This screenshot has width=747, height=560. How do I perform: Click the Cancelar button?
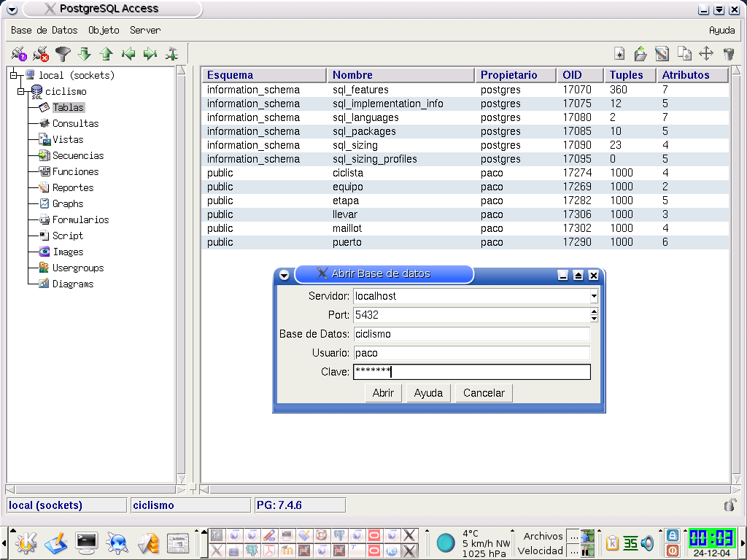point(484,393)
